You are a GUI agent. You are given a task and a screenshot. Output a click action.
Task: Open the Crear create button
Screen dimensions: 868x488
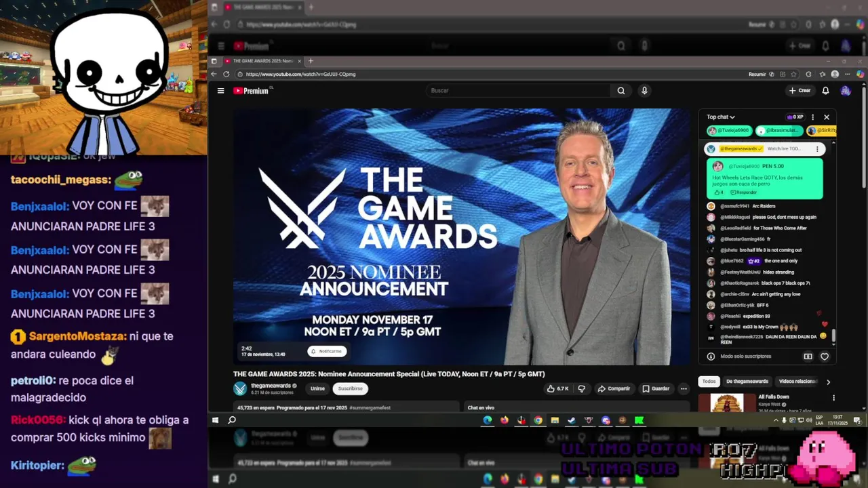pyautogui.click(x=800, y=90)
